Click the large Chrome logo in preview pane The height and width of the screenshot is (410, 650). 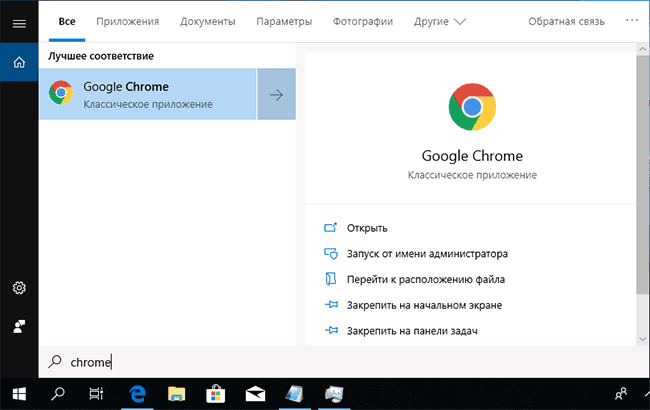[472, 107]
